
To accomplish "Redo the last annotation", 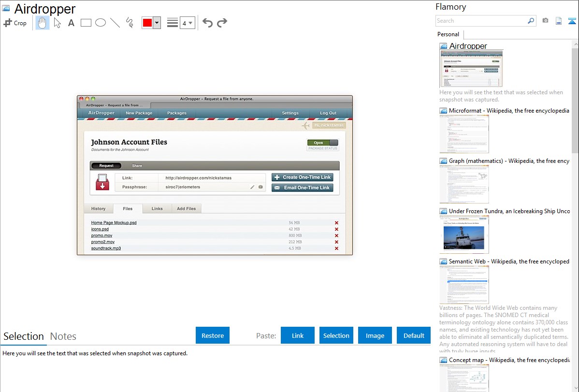I will [x=222, y=23].
